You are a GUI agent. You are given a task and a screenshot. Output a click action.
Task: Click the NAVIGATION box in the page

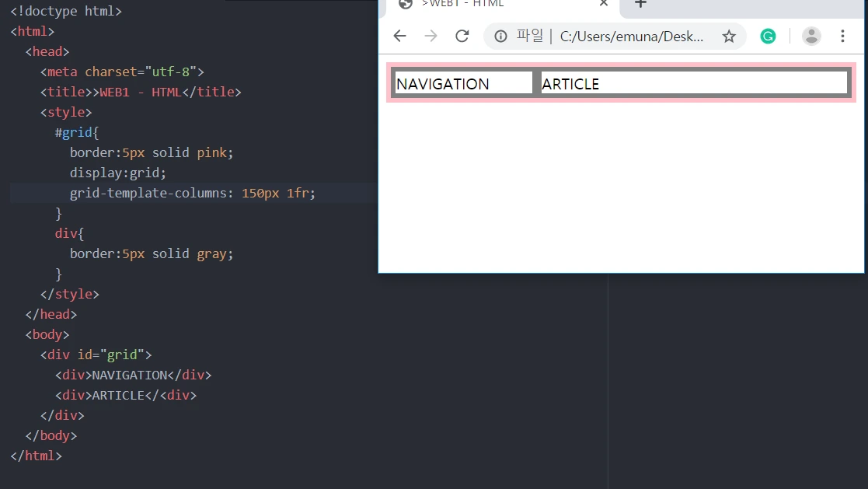click(463, 84)
